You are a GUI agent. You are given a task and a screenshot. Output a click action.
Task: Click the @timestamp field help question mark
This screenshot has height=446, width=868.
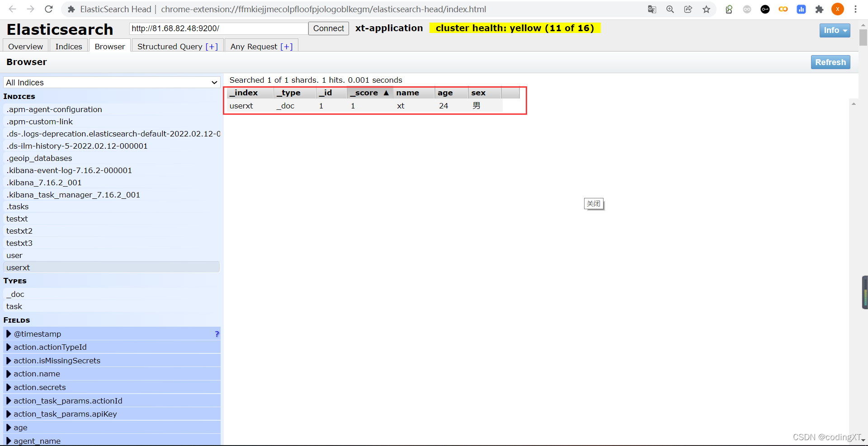[x=217, y=334]
